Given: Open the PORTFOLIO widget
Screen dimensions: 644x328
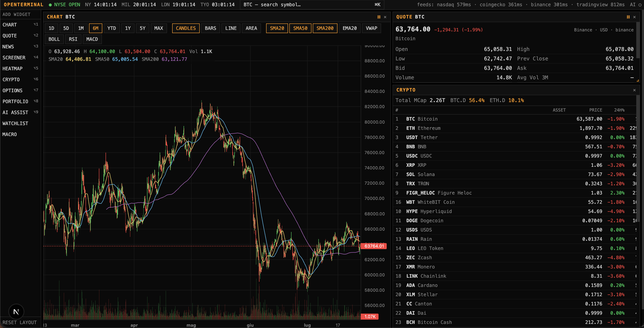Looking at the screenshot, I should (x=20, y=101).
